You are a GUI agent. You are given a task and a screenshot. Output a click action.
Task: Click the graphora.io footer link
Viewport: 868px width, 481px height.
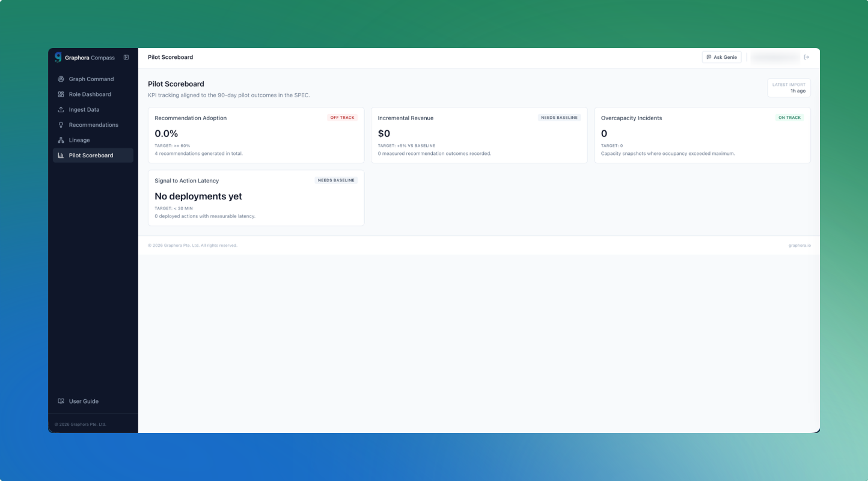(x=799, y=246)
